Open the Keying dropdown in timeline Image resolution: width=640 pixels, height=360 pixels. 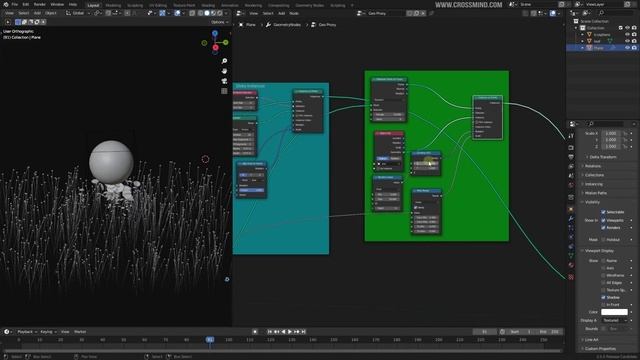(48, 332)
